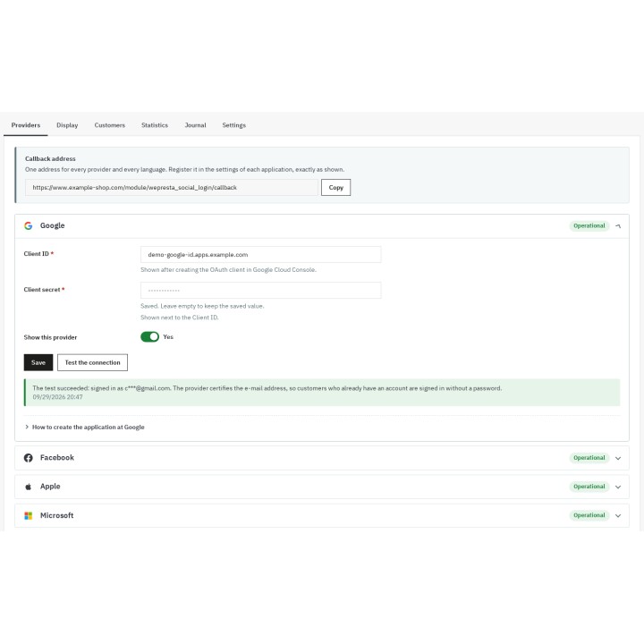Expand the Facebook provider panel chevron

tap(618, 458)
